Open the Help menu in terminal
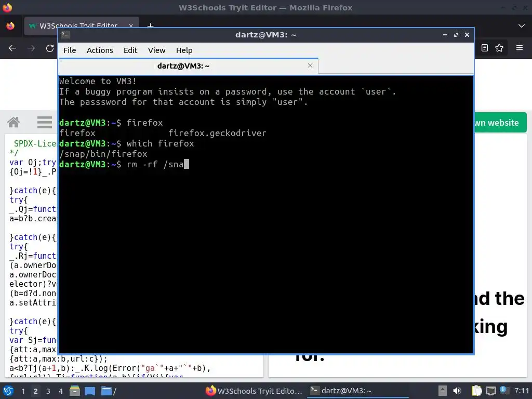532x399 pixels. point(184,50)
